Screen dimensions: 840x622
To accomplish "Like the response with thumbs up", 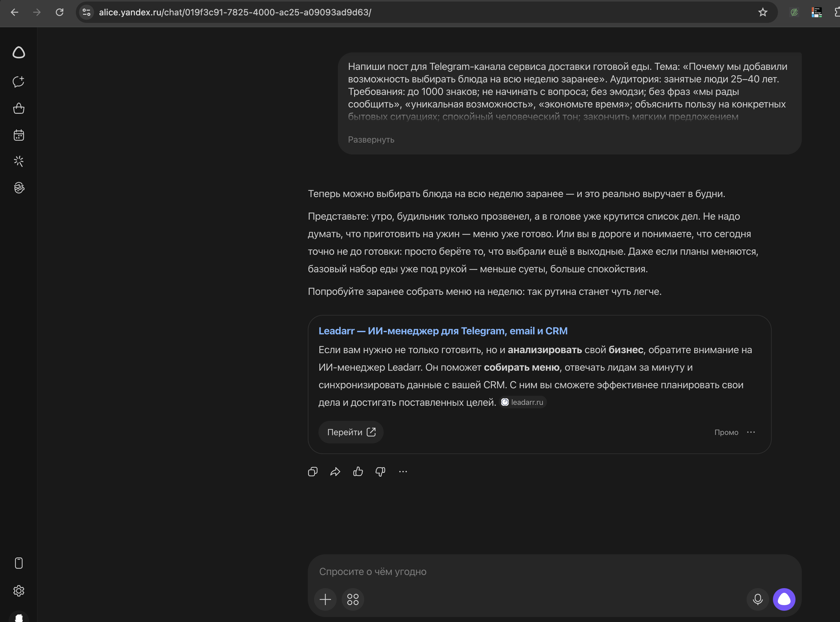I will pos(358,471).
